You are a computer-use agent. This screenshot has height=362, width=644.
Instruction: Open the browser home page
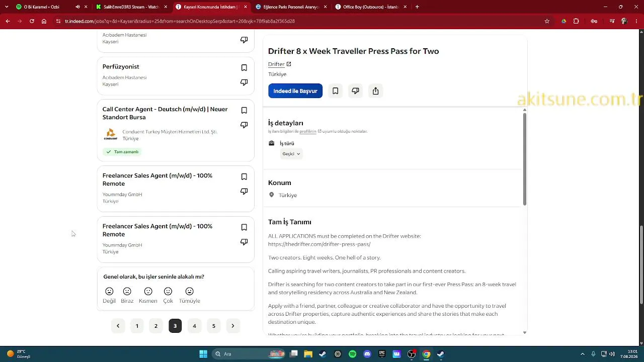point(44,21)
